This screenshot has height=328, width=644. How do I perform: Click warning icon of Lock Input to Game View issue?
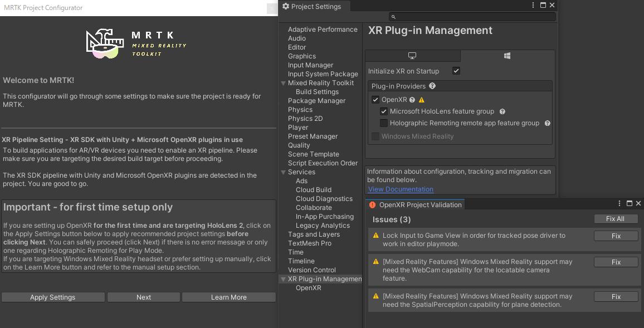(375, 236)
